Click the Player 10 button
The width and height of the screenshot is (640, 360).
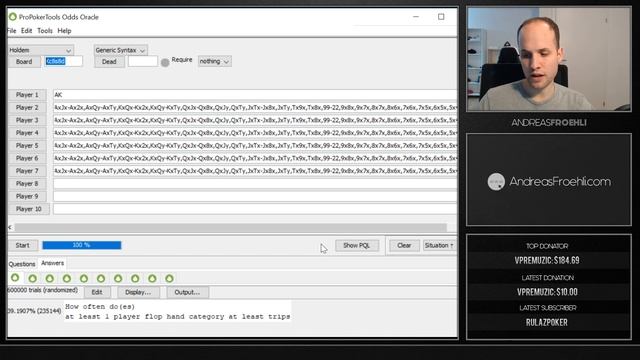coord(29,209)
